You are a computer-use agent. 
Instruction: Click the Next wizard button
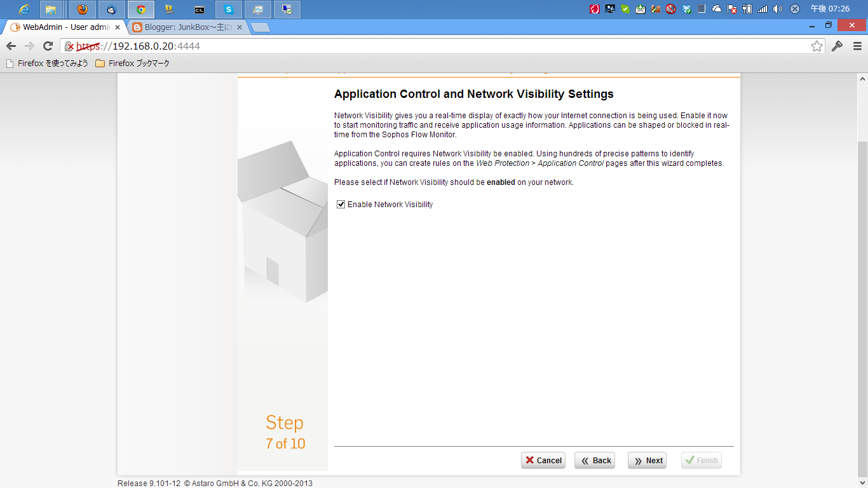tap(647, 460)
